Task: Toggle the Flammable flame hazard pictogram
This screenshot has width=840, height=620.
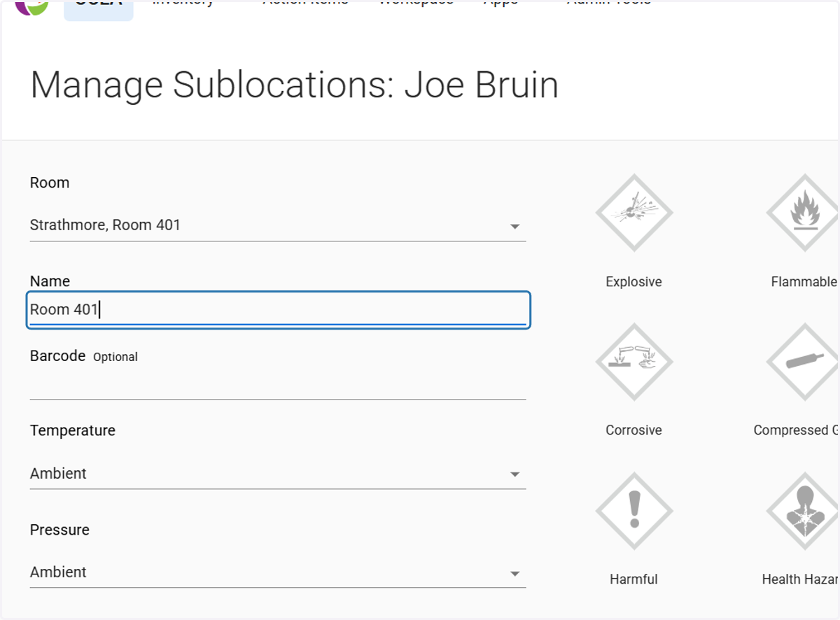Action: tap(804, 212)
